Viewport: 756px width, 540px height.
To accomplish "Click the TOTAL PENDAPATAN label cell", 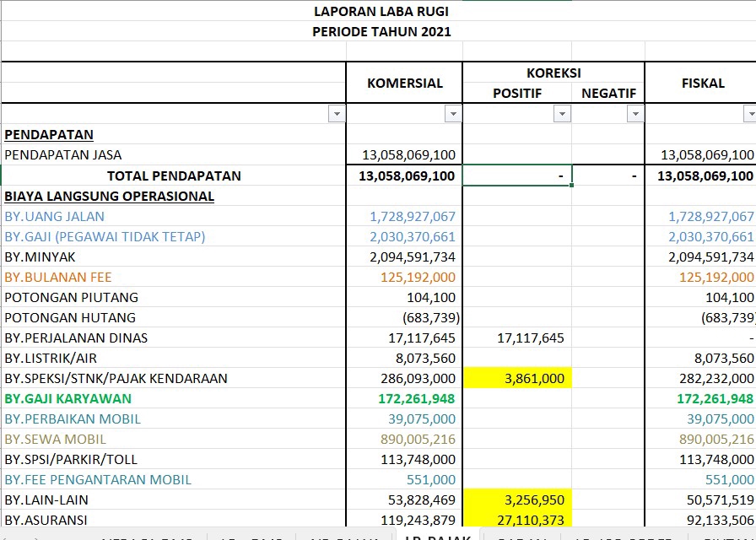I will [173, 175].
